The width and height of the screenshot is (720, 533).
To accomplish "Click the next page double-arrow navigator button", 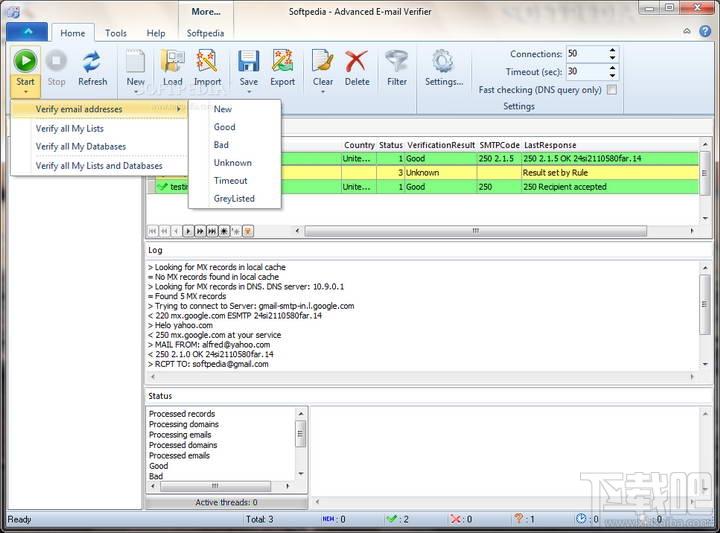I will coord(200,231).
